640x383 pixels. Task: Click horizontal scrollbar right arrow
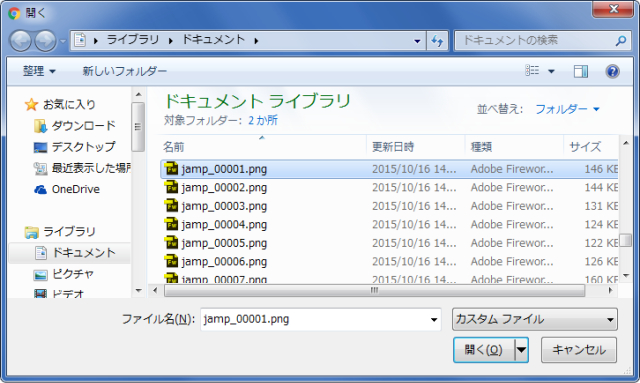point(610,291)
